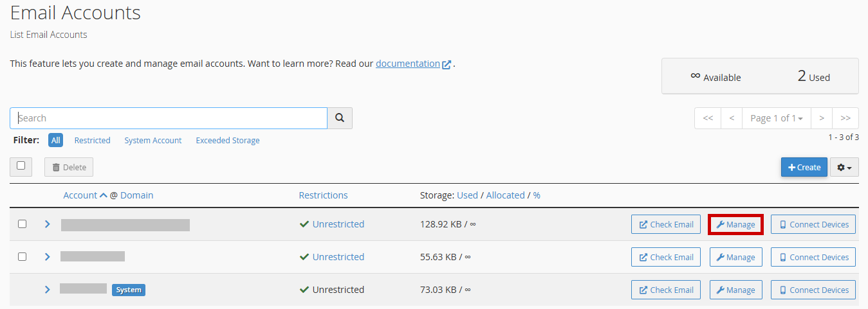Check the first email account checkbox
The height and width of the screenshot is (309, 868).
[x=23, y=224]
